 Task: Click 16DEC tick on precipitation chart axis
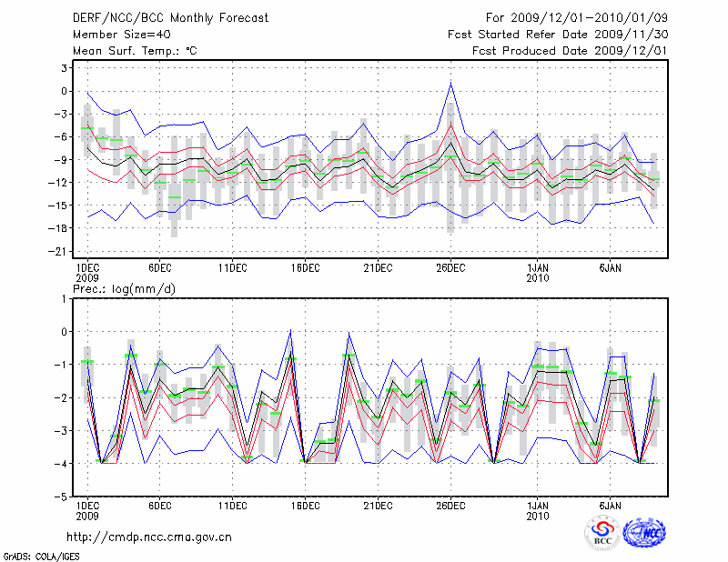coord(305,506)
